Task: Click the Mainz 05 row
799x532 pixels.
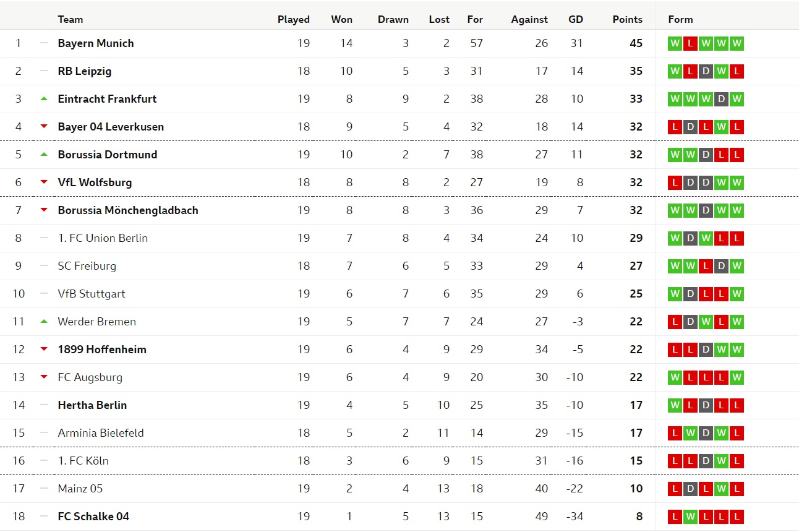Action: pos(399,489)
